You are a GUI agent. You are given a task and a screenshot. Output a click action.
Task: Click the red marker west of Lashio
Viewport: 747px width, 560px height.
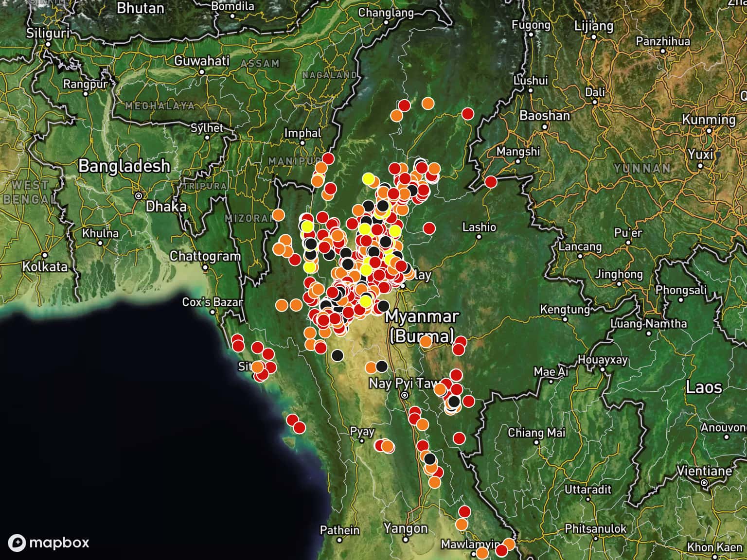(429, 228)
